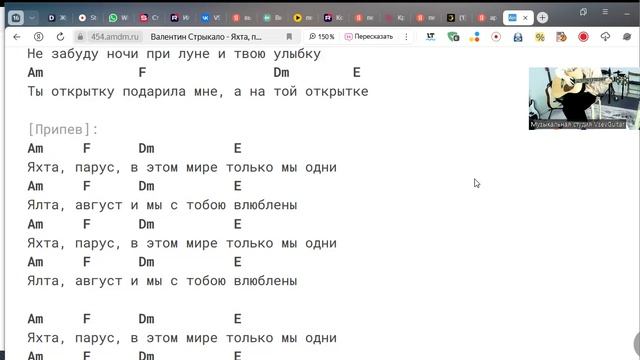Switch to the tab labelled St
The image size is (640, 360).
coord(87,18)
